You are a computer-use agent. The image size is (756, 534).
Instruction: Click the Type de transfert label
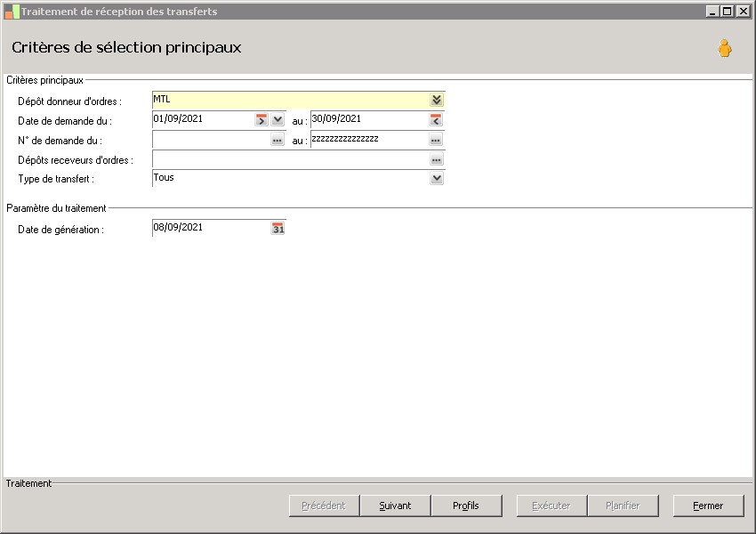click(56, 179)
